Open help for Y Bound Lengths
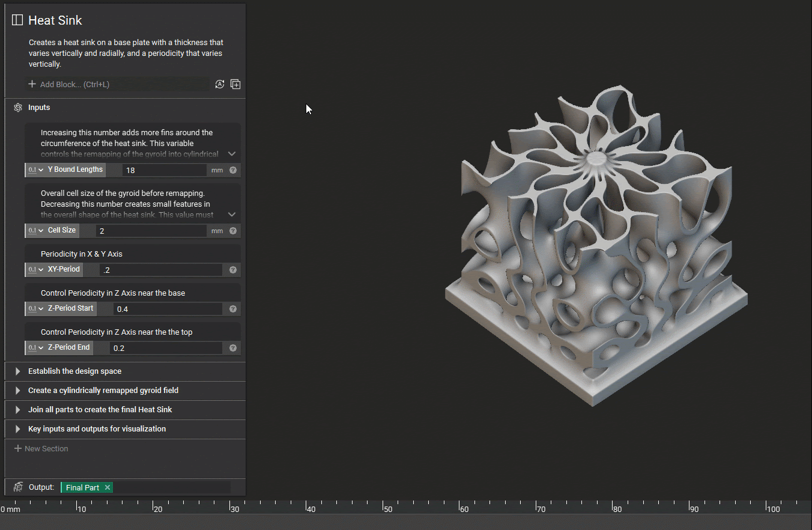 coord(233,170)
